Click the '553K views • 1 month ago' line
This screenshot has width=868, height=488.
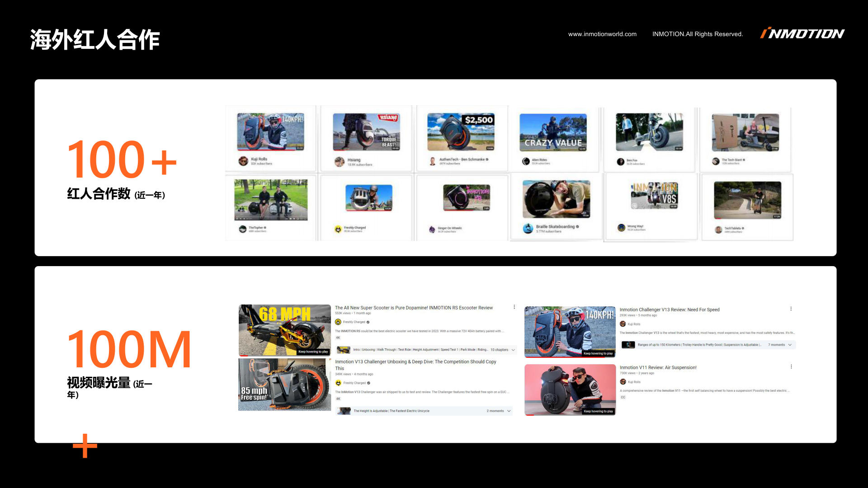[353, 313]
